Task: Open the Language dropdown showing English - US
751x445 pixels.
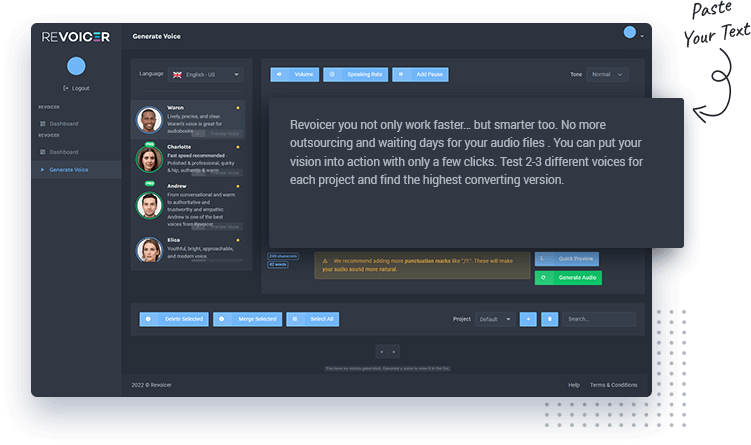Action: [x=205, y=74]
